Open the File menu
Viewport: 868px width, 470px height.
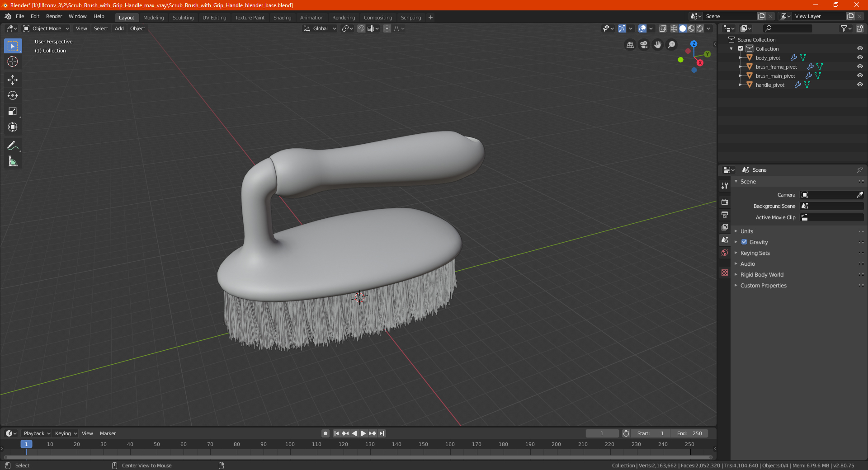point(20,16)
